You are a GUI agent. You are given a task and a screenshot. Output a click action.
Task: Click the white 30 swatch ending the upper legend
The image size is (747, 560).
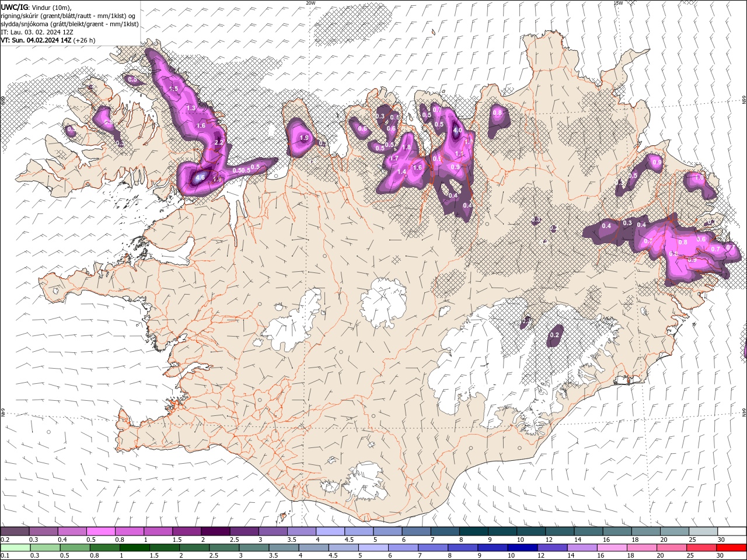(732, 531)
